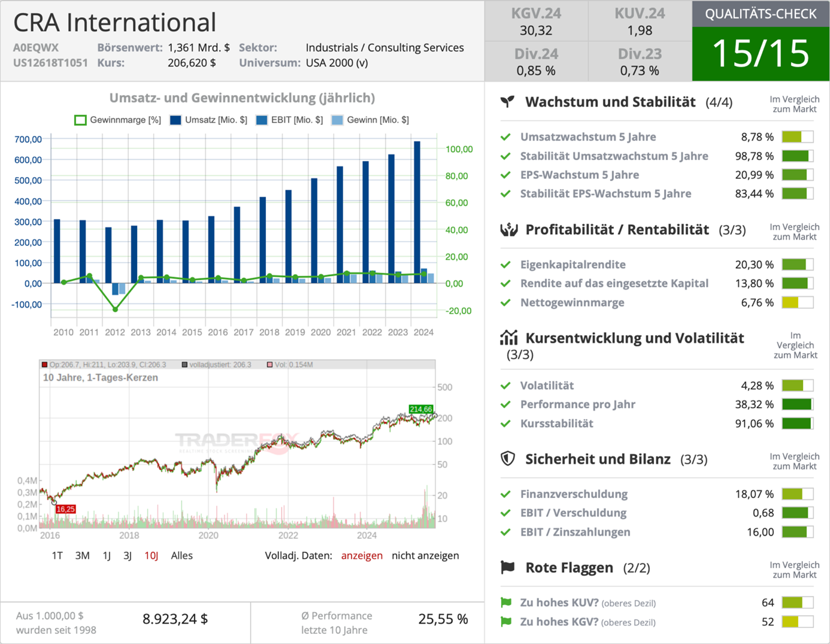This screenshot has height=644, width=830.
Task: Click the checkmark next to EBIT / Verschuldung
Action: 506,513
